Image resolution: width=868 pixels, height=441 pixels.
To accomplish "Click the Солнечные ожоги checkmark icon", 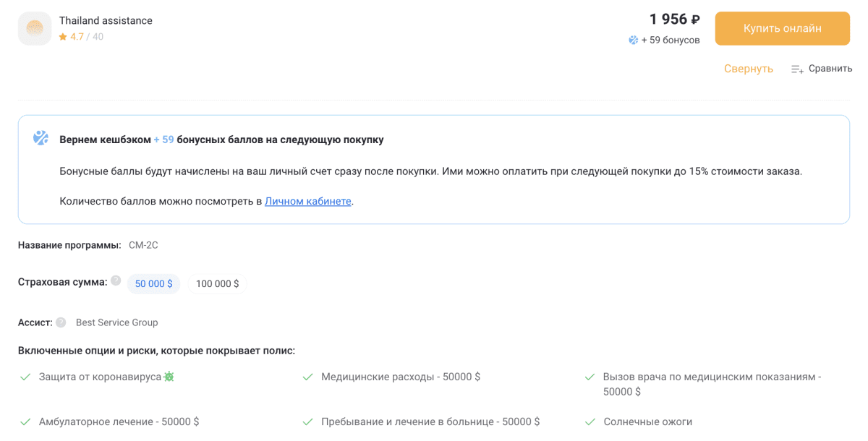I will coord(590,421).
